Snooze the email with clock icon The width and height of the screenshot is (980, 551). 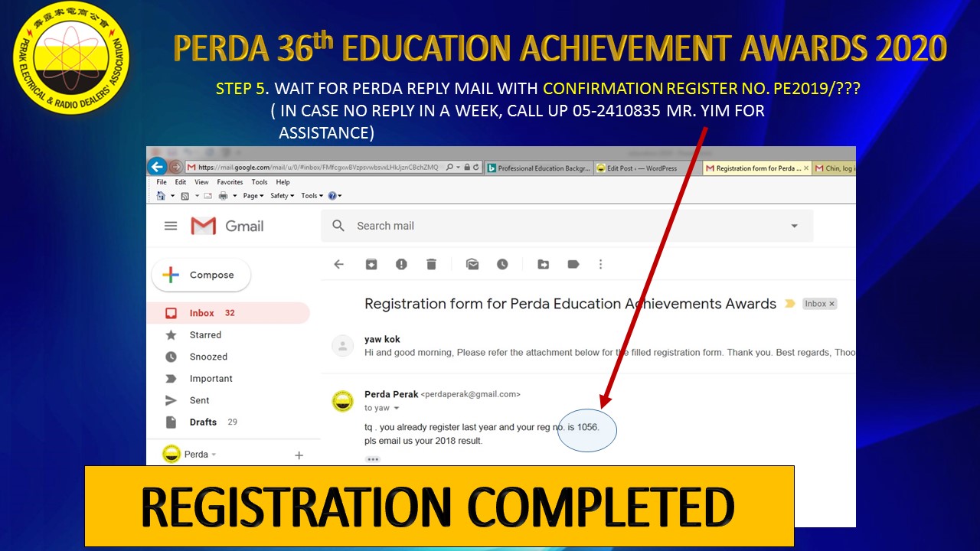(502, 264)
